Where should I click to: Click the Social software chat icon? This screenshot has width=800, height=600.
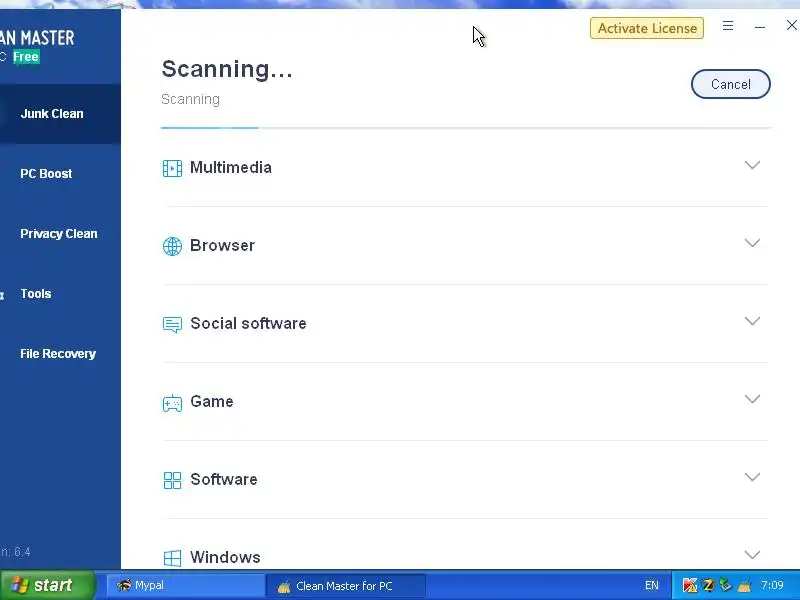tap(172, 324)
